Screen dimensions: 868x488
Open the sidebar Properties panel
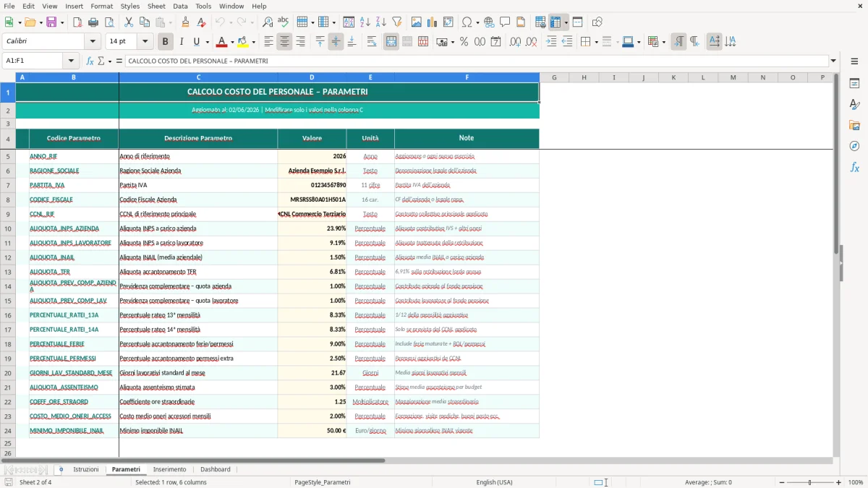coord(854,84)
